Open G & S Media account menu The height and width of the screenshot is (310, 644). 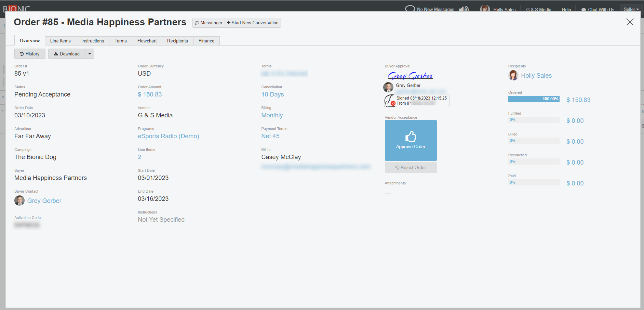(x=538, y=9)
